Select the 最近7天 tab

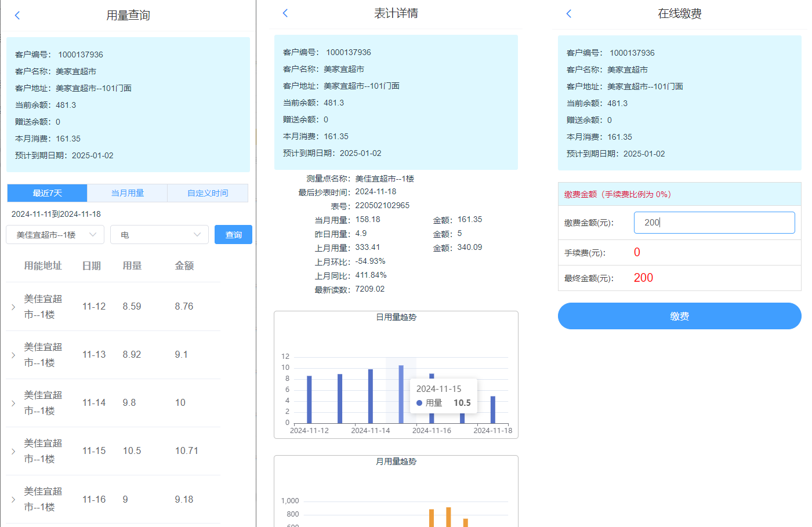[47, 193]
